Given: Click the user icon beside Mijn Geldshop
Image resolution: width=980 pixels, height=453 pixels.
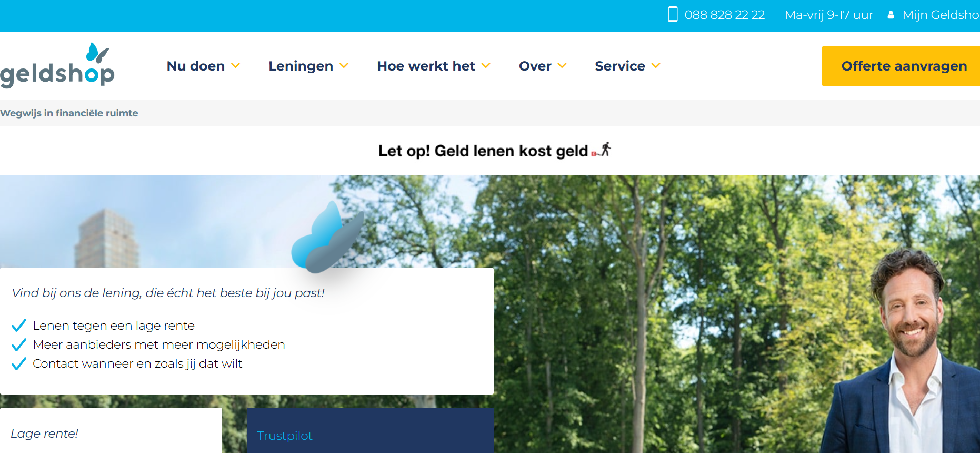Looking at the screenshot, I should [x=891, y=15].
